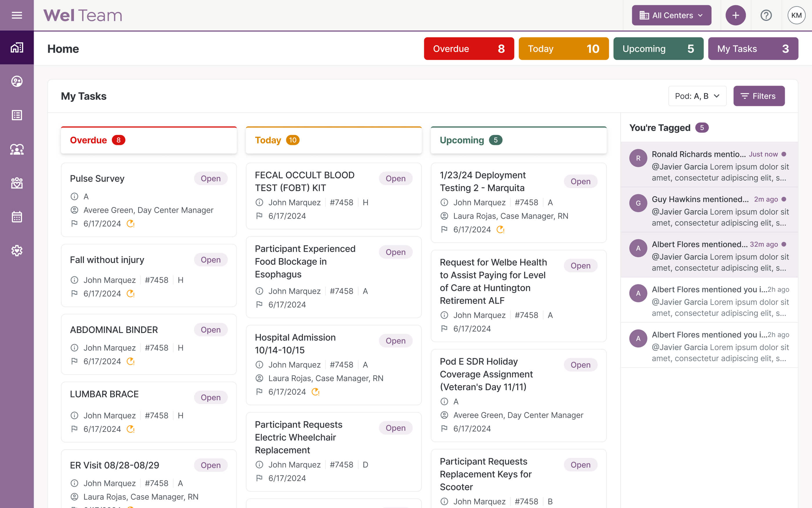Viewport: 812px width, 508px height.
Task: Open Hospital Admission 10/14-10/15 task title
Action: (295, 344)
